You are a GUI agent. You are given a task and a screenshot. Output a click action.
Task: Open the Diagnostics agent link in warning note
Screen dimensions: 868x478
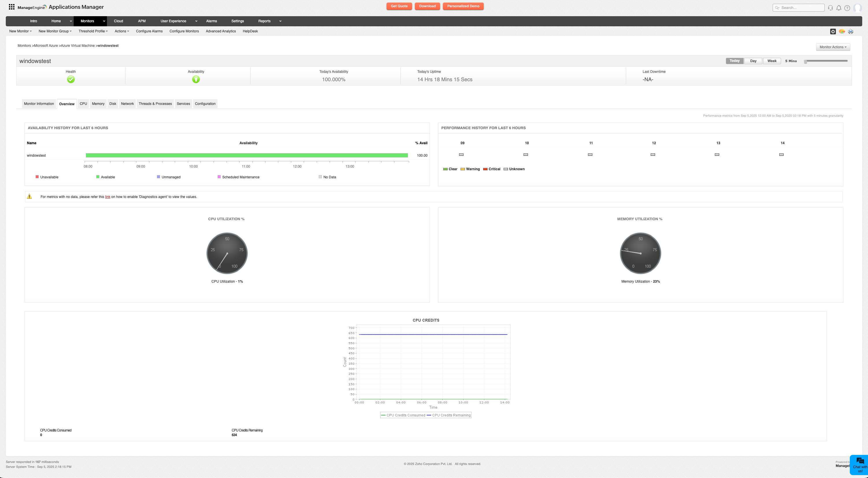tap(107, 197)
